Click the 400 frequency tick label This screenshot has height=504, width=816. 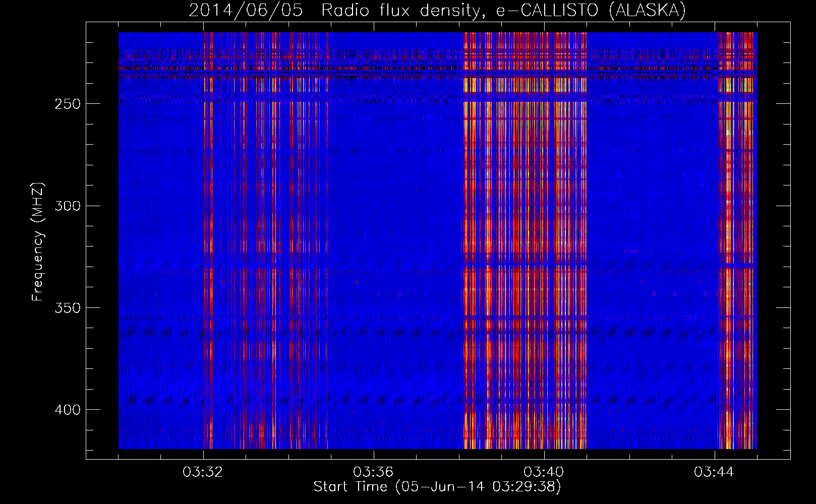point(68,410)
